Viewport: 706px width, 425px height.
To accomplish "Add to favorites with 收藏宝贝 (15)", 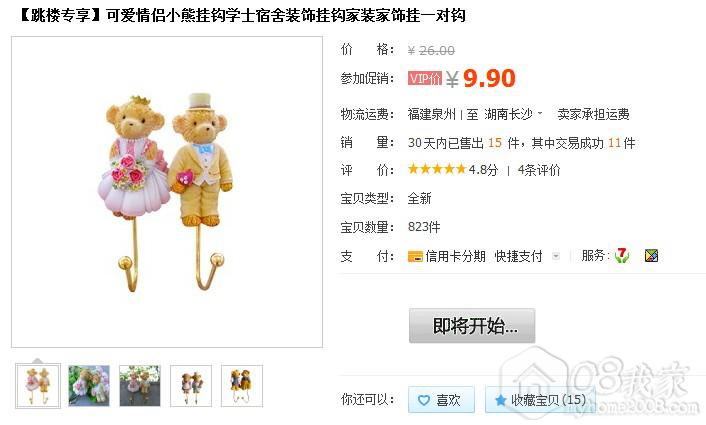I will (x=540, y=399).
